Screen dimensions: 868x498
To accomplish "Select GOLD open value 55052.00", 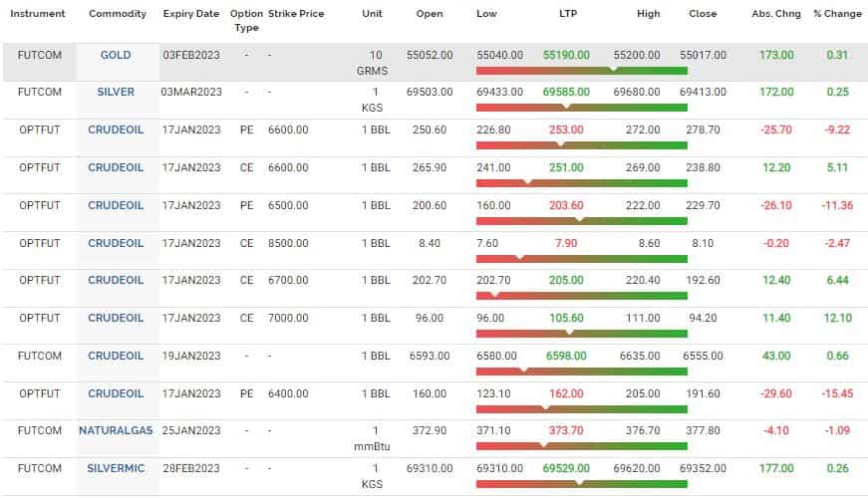I will point(430,55).
